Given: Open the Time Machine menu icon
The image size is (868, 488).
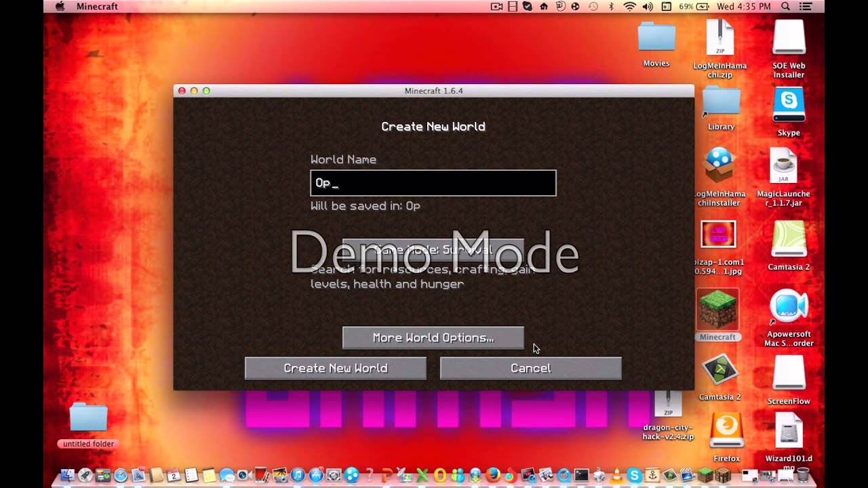Looking at the screenshot, I should (x=593, y=6).
